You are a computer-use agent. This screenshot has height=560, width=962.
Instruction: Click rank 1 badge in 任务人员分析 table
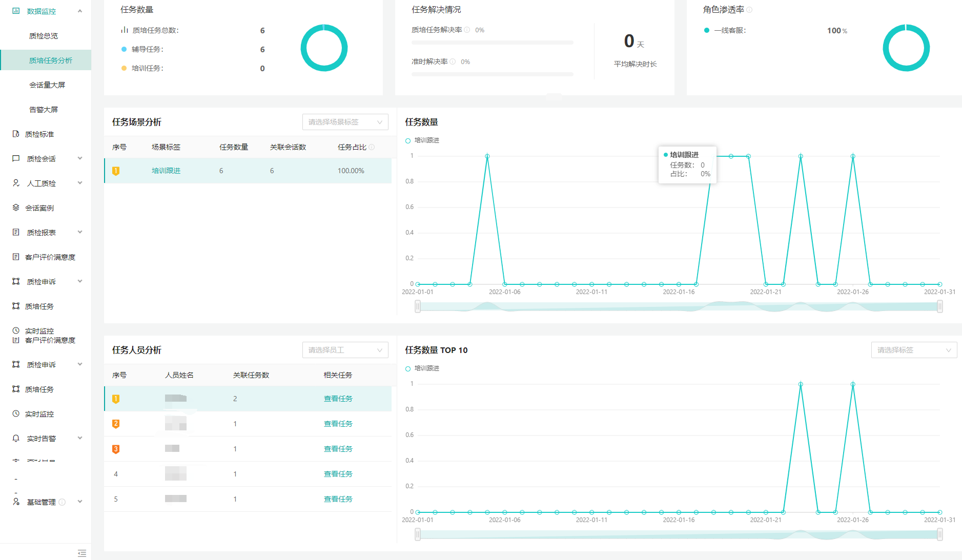116,399
